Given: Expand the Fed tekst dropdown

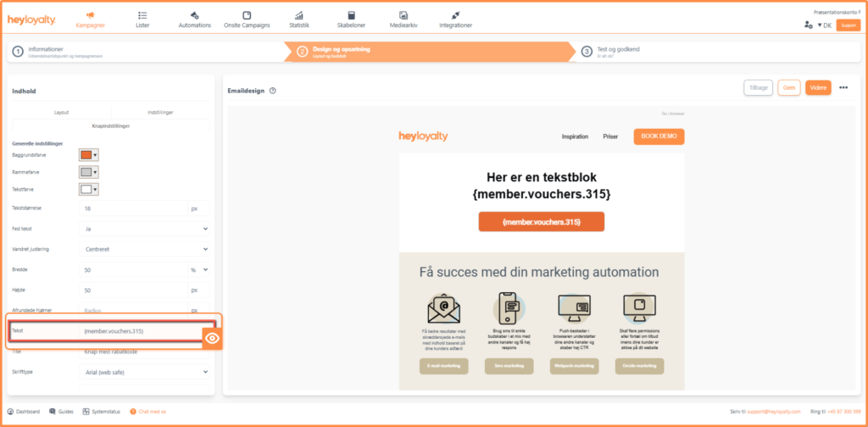Looking at the screenshot, I should (144, 229).
